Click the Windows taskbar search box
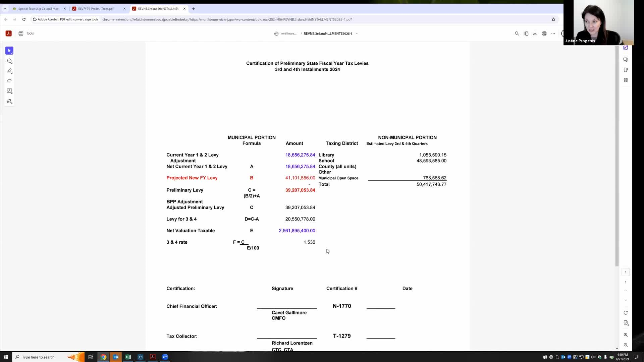644x362 pixels. coord(44,357)
